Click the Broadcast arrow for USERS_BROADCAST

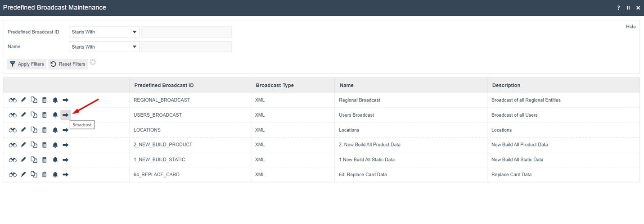pyautogui.click(x=66, y=115)
